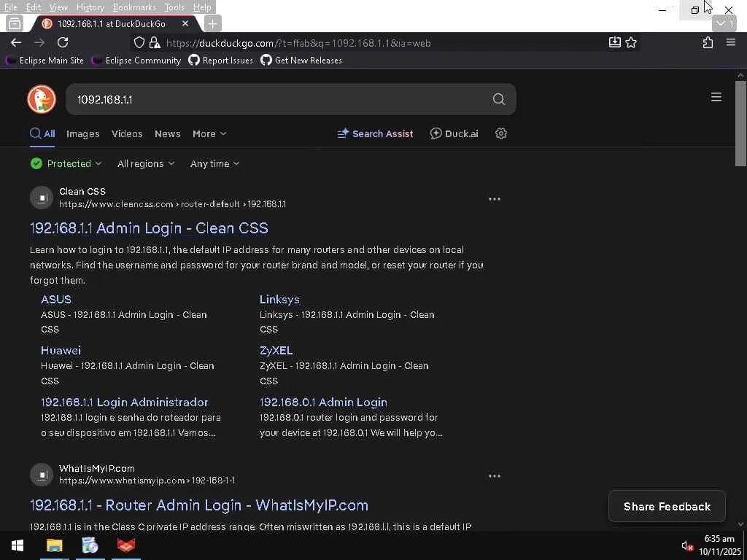Click the Clean CSS site favicon
The height and width of the screenshot is (560, 747).
click(x=42, y=198)
